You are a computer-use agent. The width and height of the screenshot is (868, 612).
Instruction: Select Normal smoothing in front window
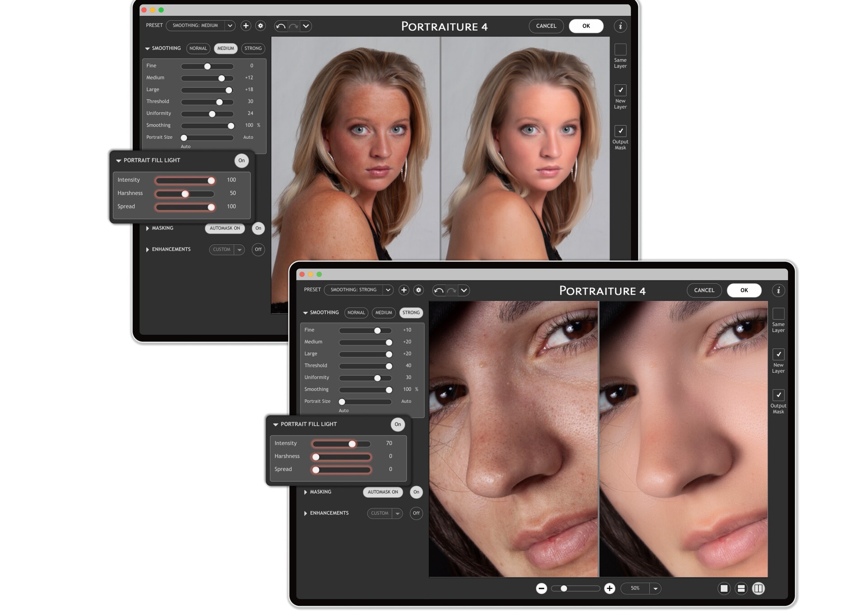pos(356,313)
